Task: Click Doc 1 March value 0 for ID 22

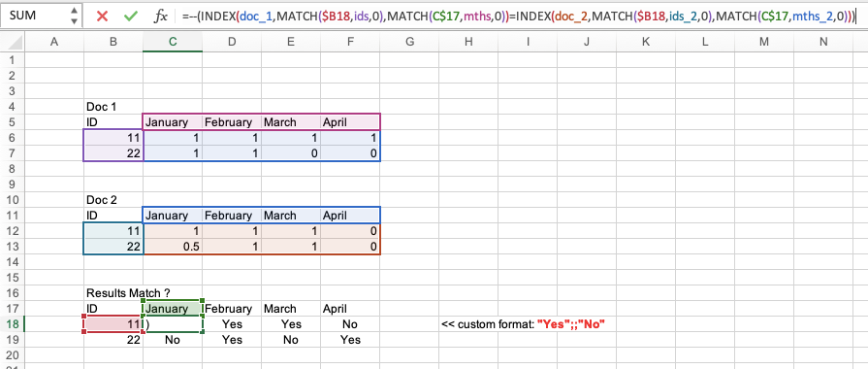Action: pyautogui.click(x=291, y=152)
